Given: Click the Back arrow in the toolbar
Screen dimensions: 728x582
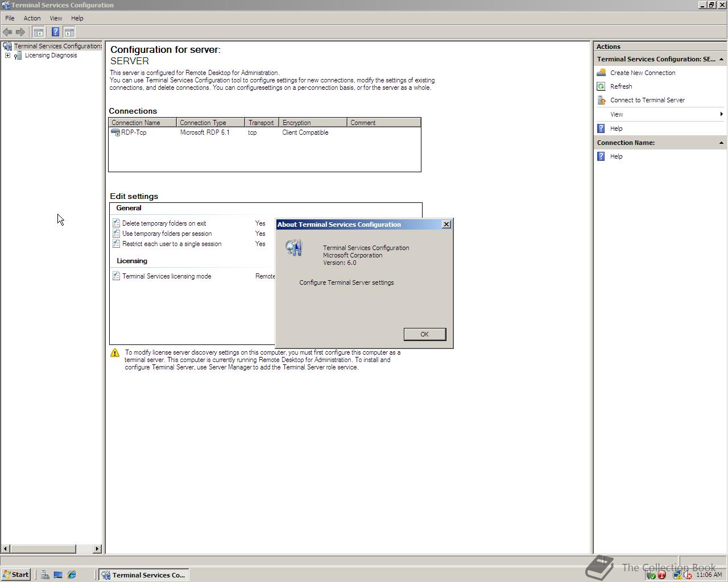Looking at the screenshot, I should 7,32.
